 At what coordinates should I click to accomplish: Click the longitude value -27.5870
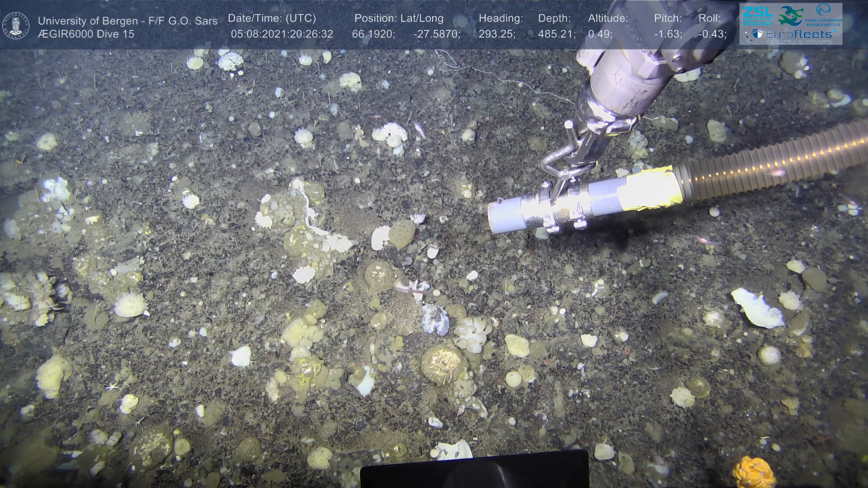click(x=436, y=34)
